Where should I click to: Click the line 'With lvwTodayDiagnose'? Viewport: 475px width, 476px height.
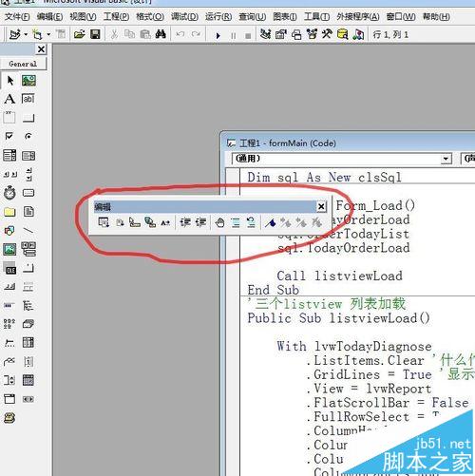(354, 346)
